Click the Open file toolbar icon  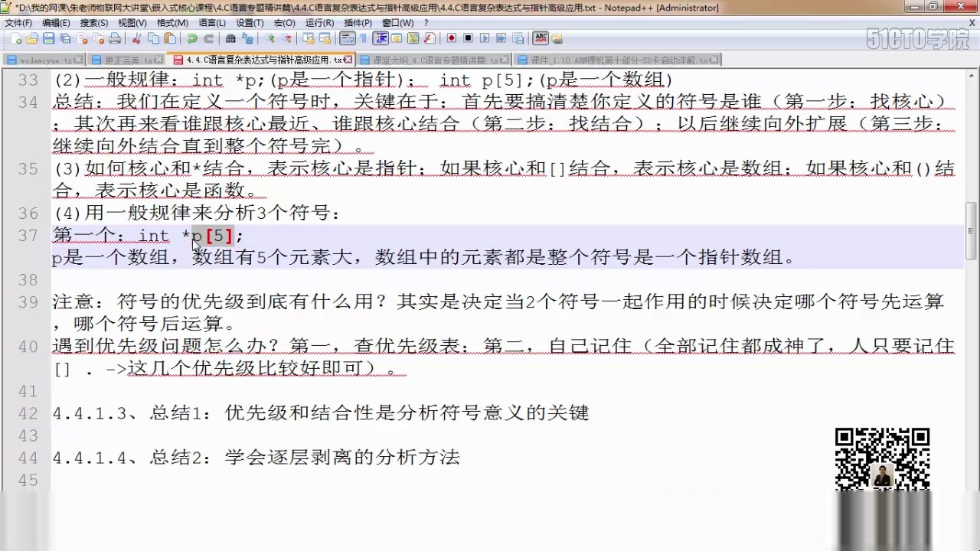[31, 38]
